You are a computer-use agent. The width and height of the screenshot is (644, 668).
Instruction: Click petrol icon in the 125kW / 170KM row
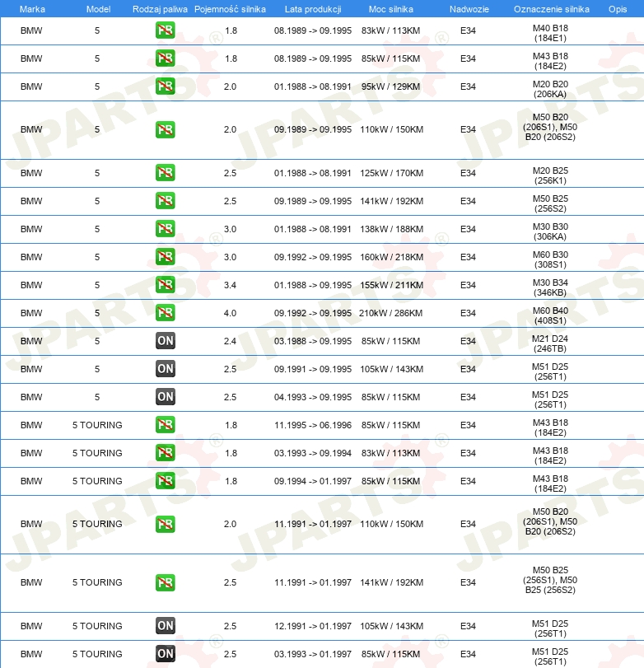(x=166, y=172)
